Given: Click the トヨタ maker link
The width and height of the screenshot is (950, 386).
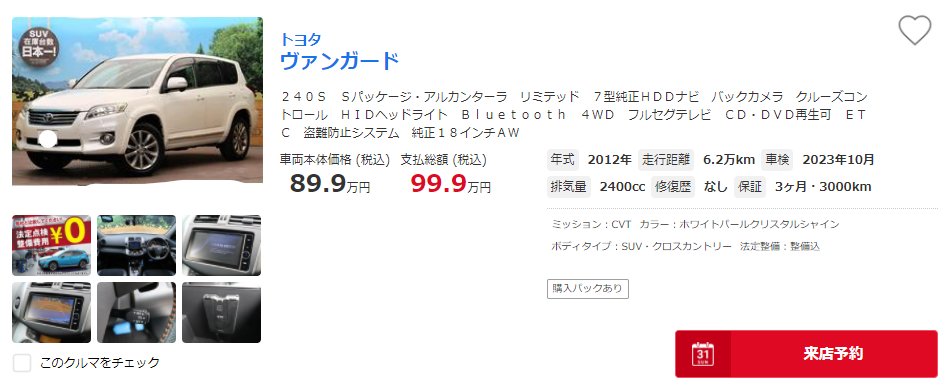Looking at the screenshot, I should [300, 39].
